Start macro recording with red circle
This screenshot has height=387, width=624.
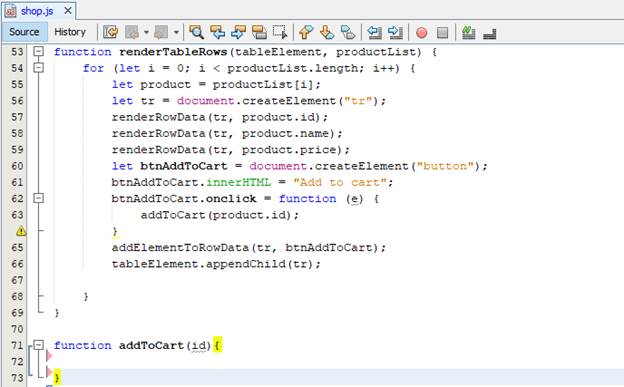point(421,32)
